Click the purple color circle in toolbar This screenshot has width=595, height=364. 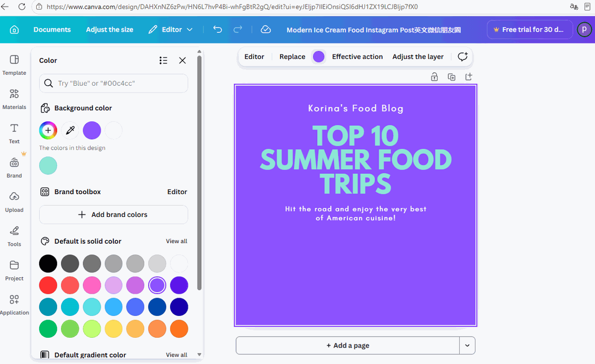[x=319, y=56]
